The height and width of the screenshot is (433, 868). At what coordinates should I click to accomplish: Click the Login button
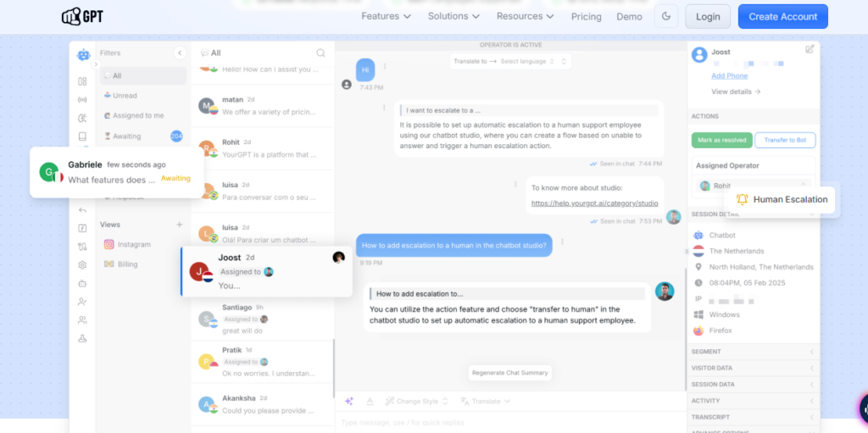coord(708,17)
